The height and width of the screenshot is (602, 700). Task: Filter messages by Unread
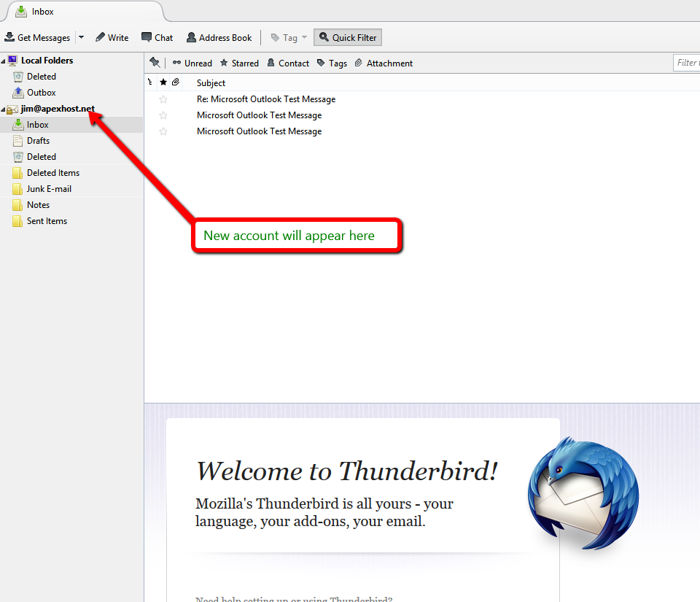tap(192, 63)
